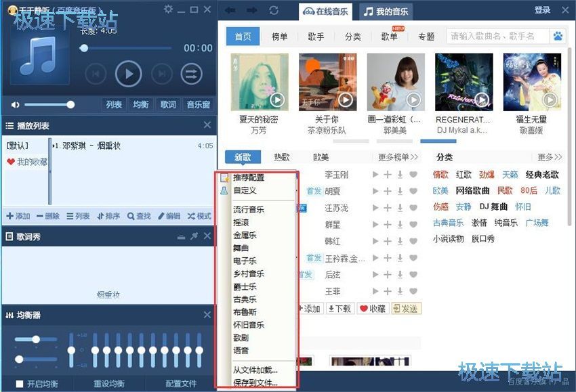The image size is (576, 392).
Task: Click the main play button
Action: (129, 74)
